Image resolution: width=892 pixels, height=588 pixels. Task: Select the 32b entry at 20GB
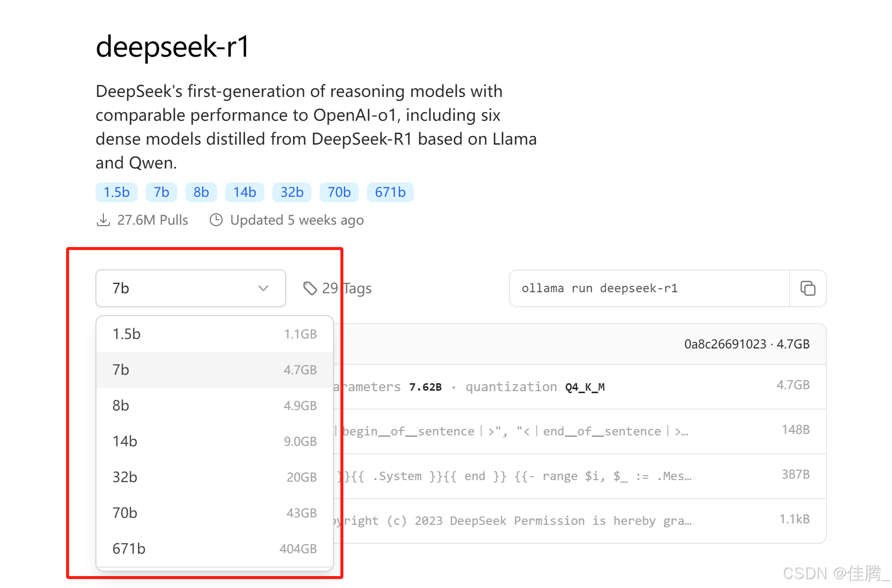(215, 477)
